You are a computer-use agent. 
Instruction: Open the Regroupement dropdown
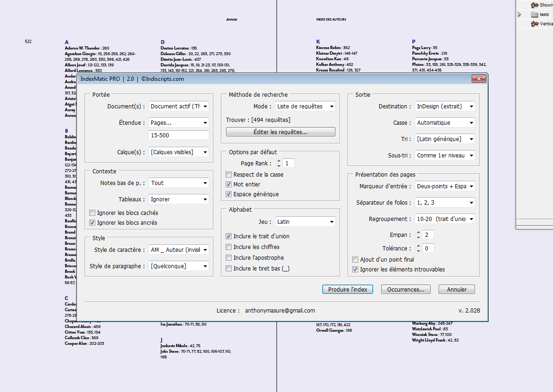[x=445, y=219]
